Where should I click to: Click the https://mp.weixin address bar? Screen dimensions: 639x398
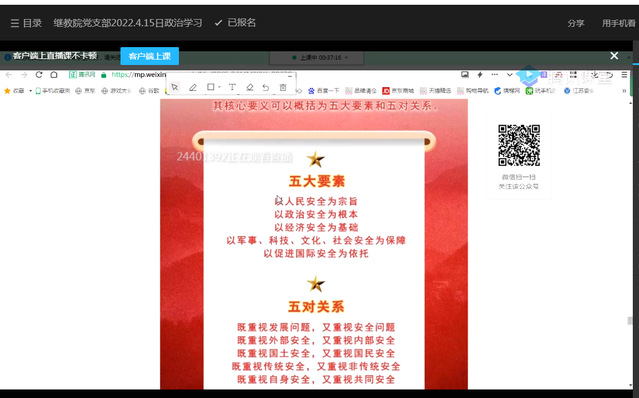[x=139, y=75]
